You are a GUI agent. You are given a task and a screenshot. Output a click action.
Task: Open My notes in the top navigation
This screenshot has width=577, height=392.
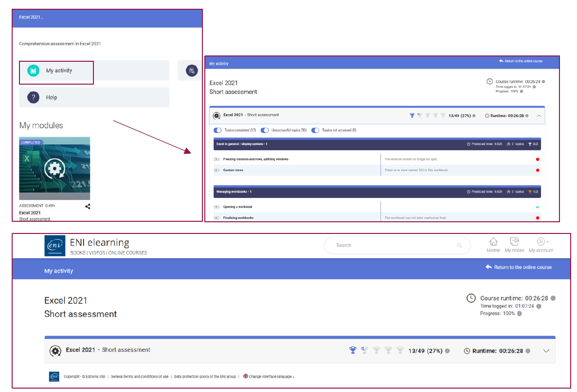pyautogui.click(x=514, y=245)
